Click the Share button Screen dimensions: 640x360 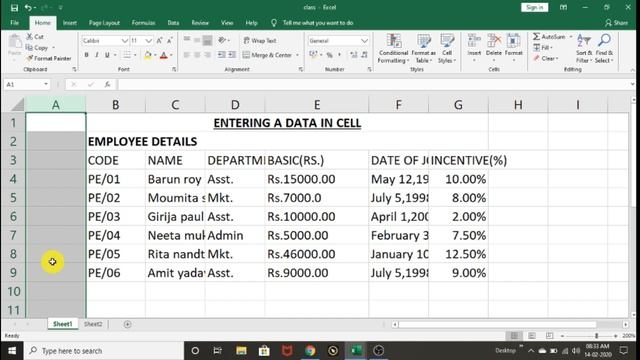click(616, 23)
